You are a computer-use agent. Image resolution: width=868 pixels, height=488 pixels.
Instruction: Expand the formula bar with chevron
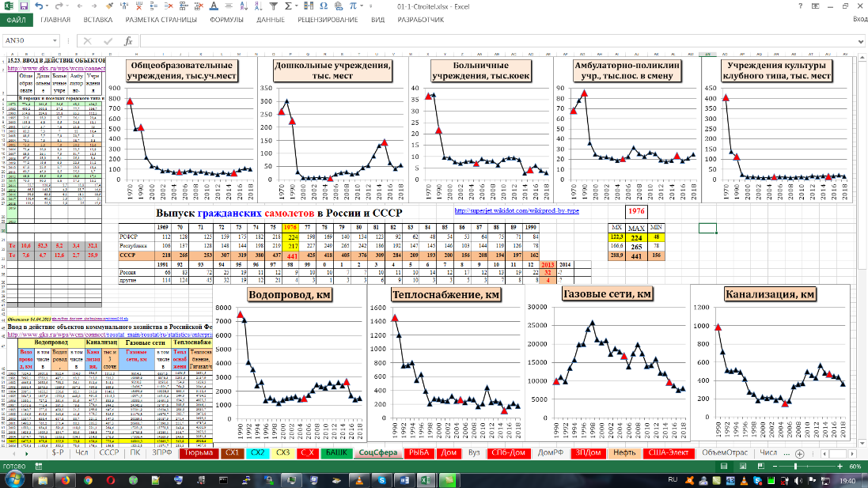pyautogui.click(x=861, y=41)
